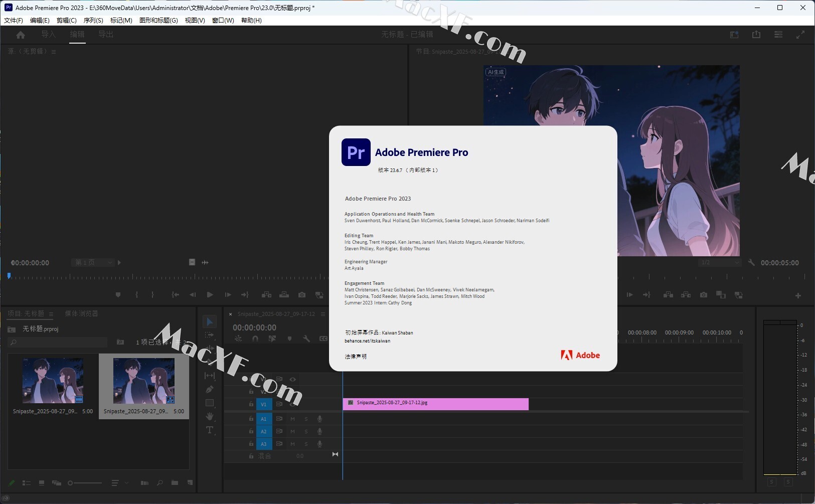Click the CC captions track button
Viewport: 815px width, 504px height.
coord(323,339)
